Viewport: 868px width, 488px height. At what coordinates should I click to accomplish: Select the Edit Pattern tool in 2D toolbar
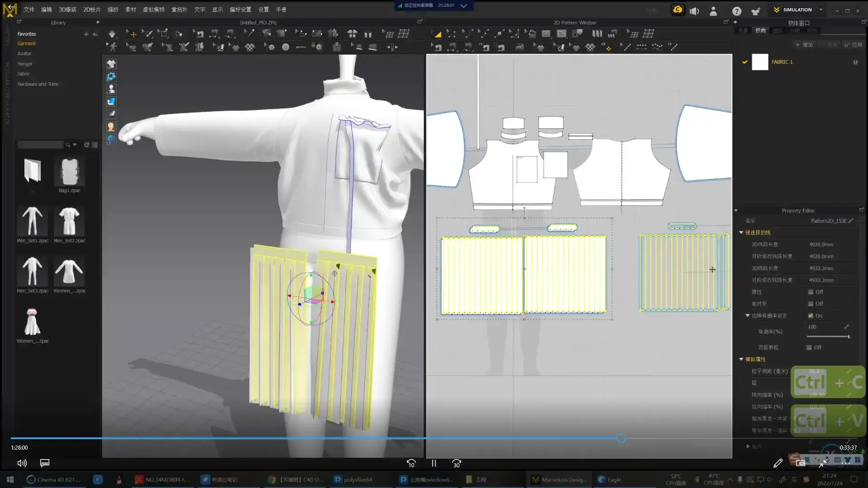click(x=451, y=34)
